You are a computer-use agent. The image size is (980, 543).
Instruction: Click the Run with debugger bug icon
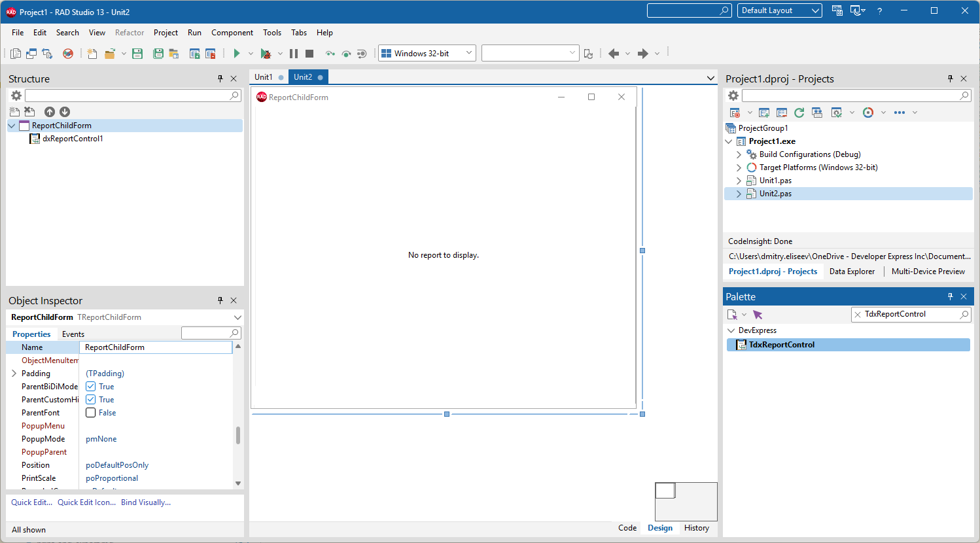(x=266, y=54)
